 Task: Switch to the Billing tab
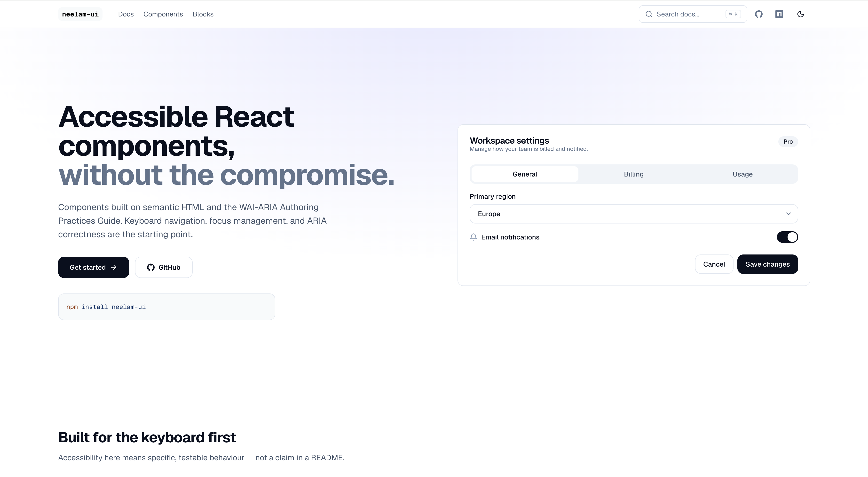coord(633,174)
